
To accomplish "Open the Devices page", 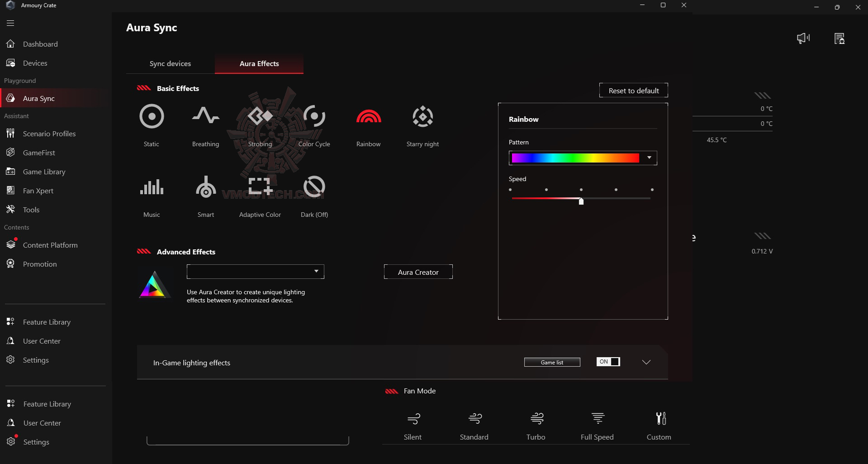I will 35,63.
